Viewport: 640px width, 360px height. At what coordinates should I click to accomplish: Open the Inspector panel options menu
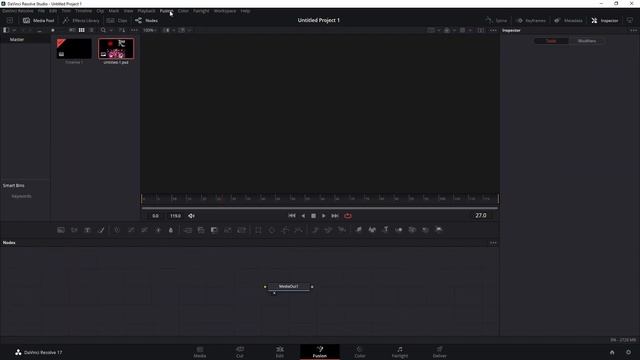pos(633,30)
